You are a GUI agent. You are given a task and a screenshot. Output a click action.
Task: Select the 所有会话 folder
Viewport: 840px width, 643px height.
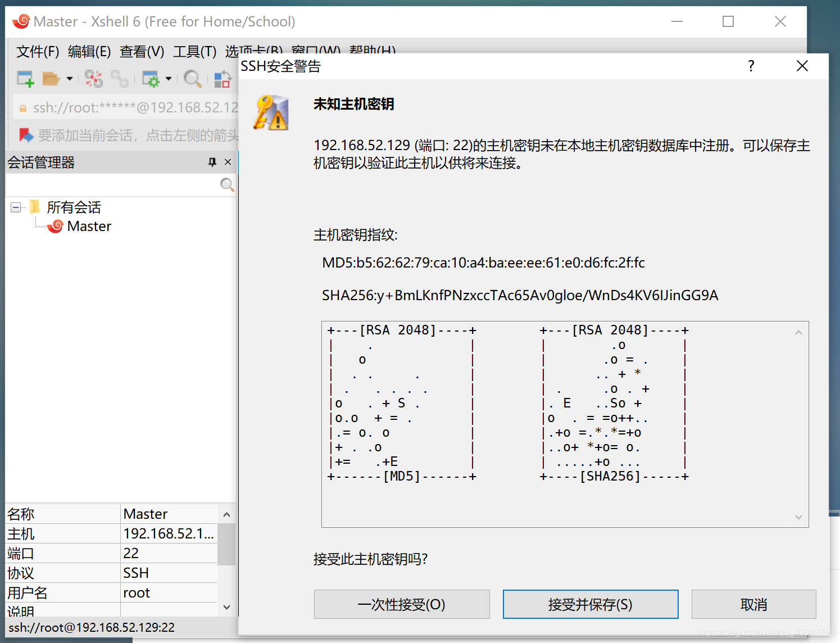click(x=74, y=207)
